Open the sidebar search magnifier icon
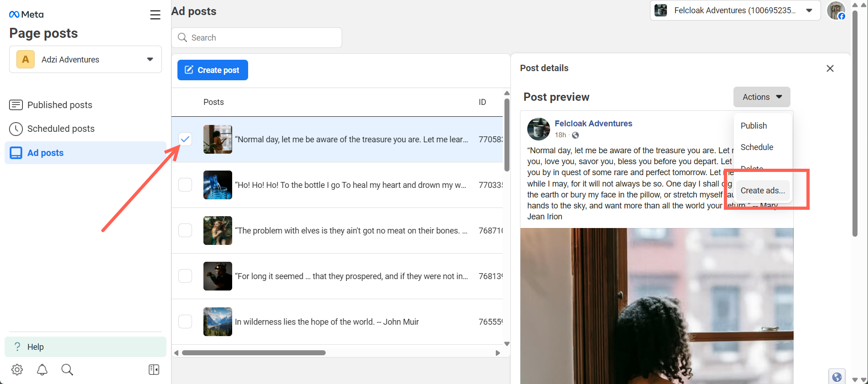This screenshot has width=868, height=384. tap(67, 369)
